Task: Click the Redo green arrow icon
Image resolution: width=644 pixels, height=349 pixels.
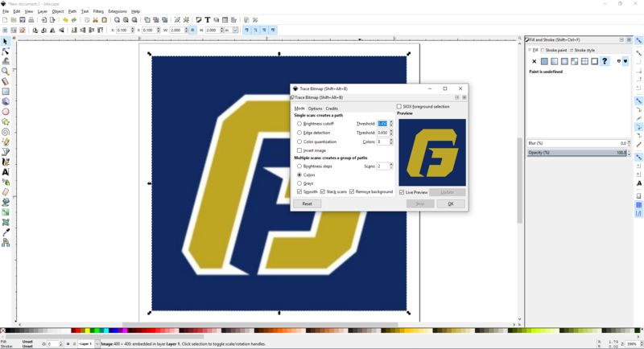Action: pyautogui.click(x=74, y=19)
